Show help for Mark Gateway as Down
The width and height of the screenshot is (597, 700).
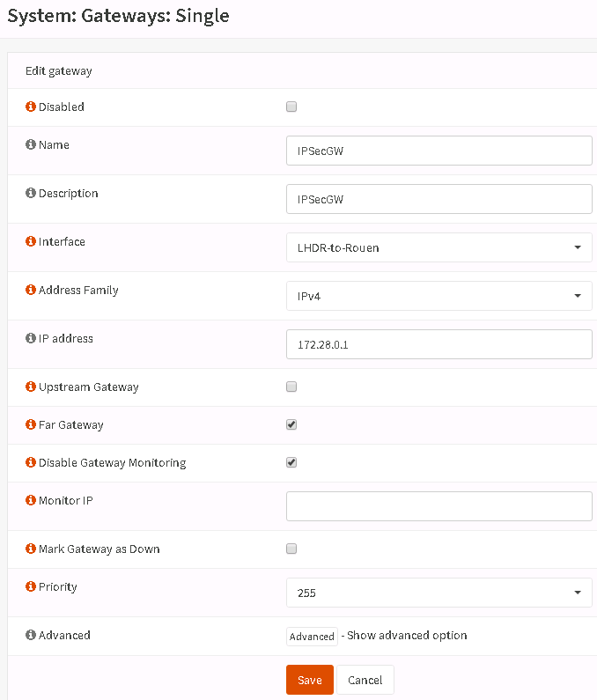(30, 549)
